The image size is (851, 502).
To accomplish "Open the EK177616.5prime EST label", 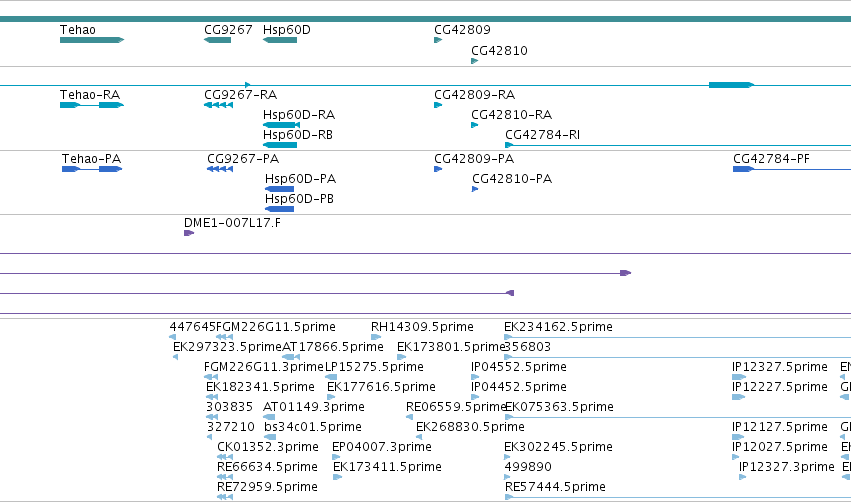I will (x=382, y=387).
